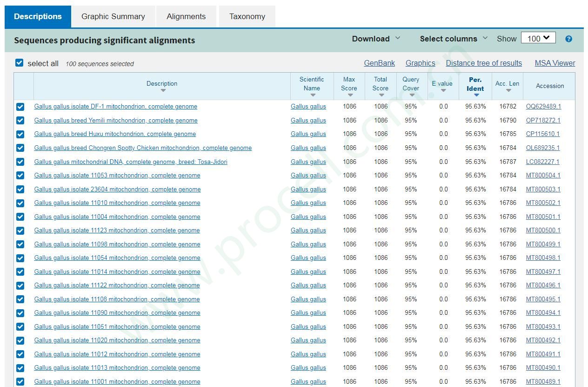
Task: Deselect the Tosa-Jidori row checkbox
Action: (x=20, y=162)
